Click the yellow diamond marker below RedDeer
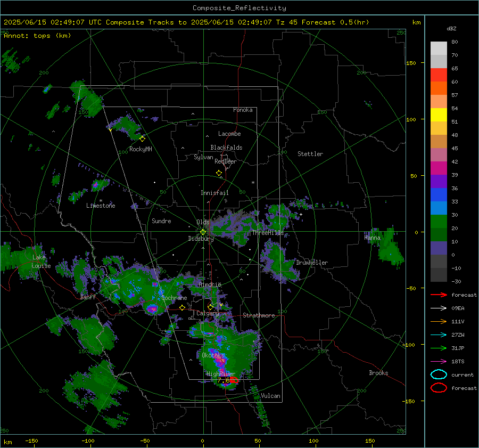This screenshot has width=479, height=448. pyautogui.click(x=219, y=173)
